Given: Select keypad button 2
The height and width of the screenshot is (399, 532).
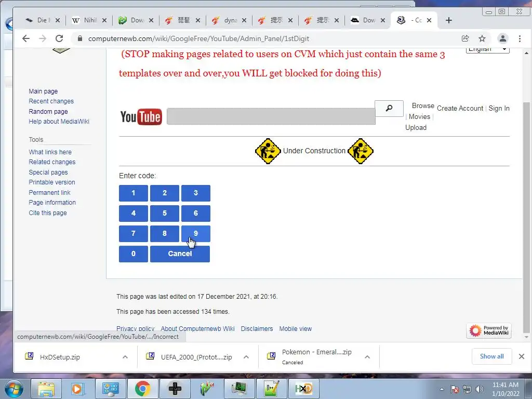Looking at the screenshot, I should point(165,193).
